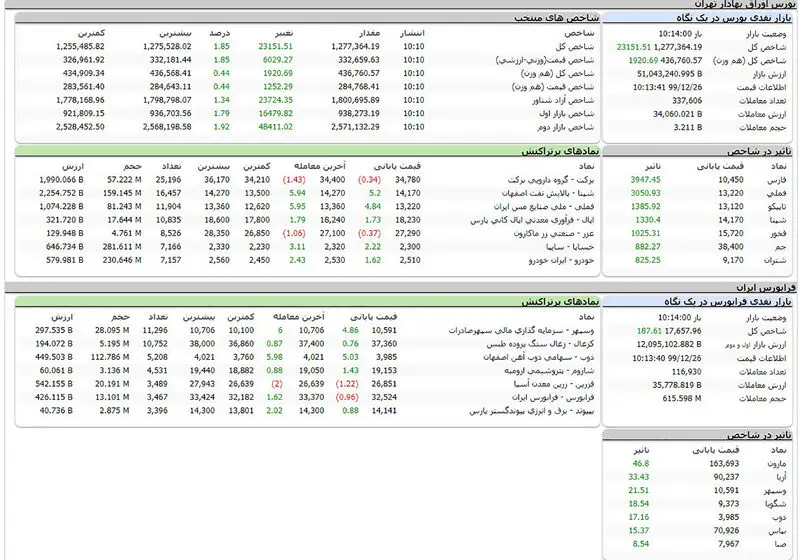
Task: Open symbol برکت - گروه دارویی برکت
Action: 551,180
